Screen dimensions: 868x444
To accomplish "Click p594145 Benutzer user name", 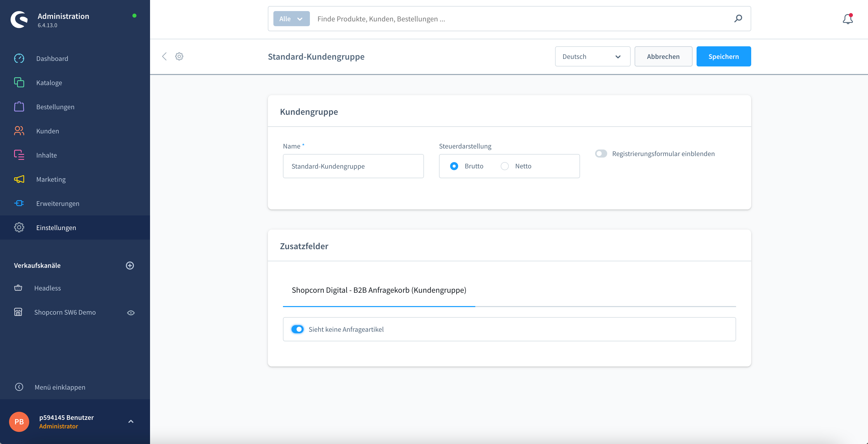I will (66, 417).
